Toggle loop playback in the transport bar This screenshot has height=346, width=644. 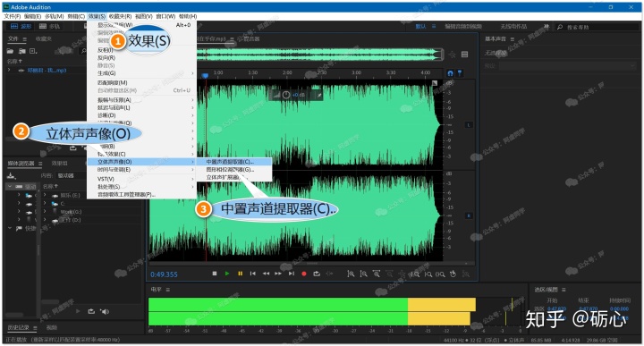[x=317, y=274]
